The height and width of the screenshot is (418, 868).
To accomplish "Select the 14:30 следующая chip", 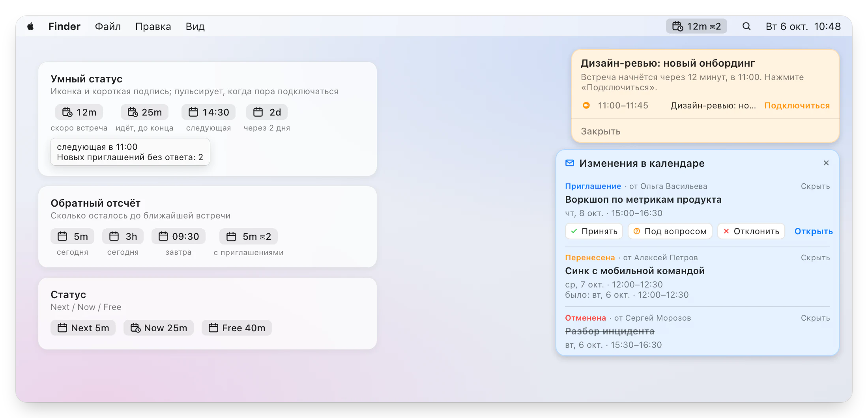I will point(208,112).
